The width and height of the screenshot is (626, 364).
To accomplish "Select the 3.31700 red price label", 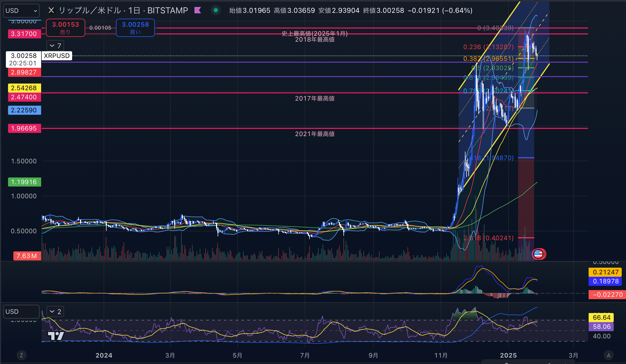I will [x=24, y=34].
